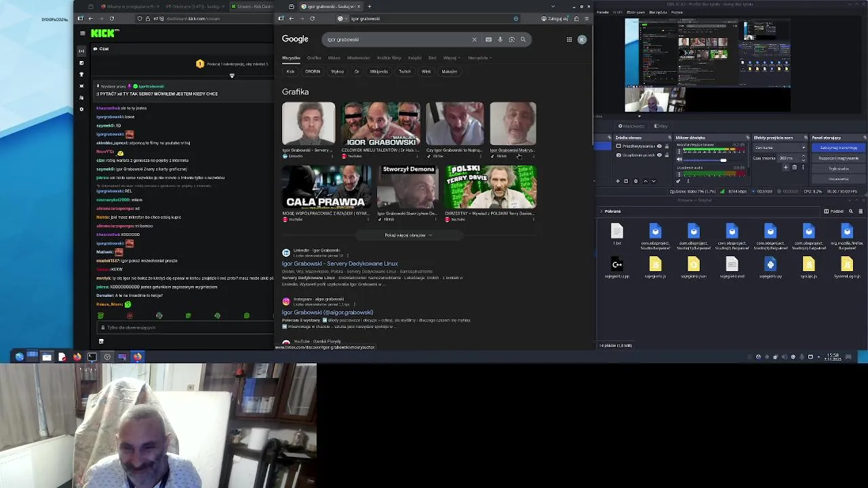Open transition options three-dot menu

pos(804,167)
